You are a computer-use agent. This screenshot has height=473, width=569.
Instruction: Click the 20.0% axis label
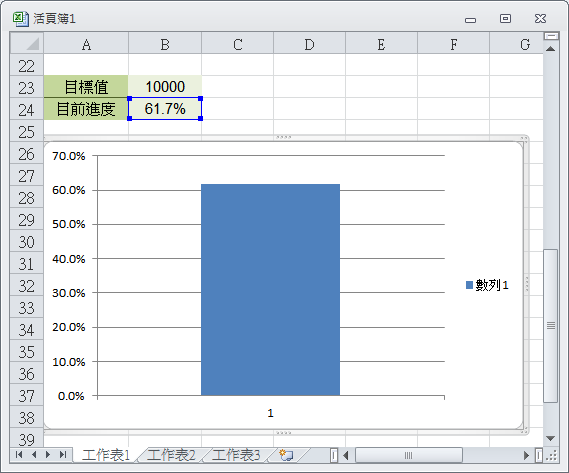pyautogui.click(x=69, y=327)
